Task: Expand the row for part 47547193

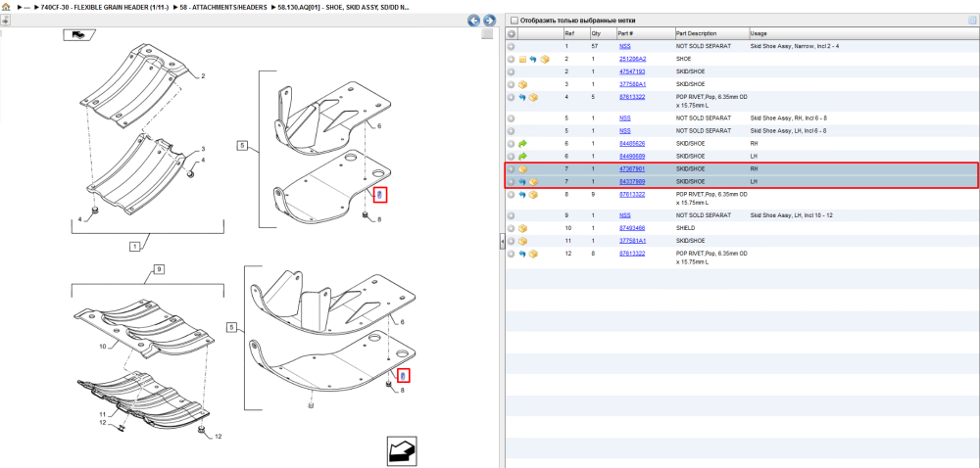Action: [512, 71]
